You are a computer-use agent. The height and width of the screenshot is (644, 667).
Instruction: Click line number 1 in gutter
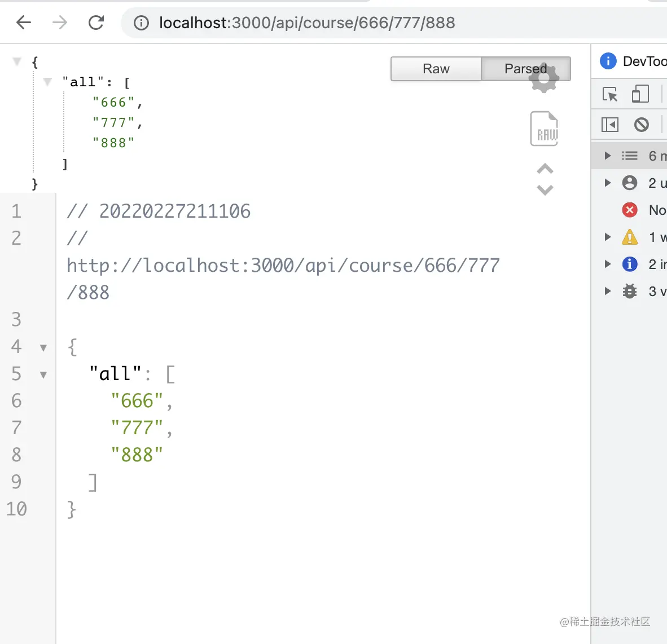16,211
